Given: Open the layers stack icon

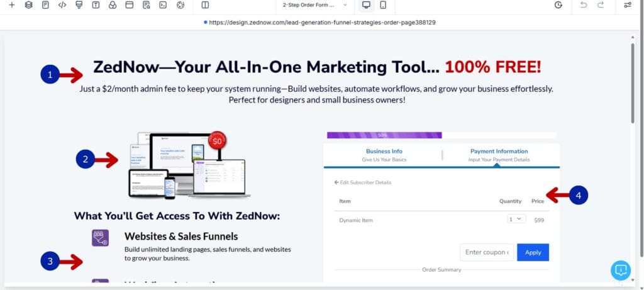Looking at the screenshot, I should (29, 5).
